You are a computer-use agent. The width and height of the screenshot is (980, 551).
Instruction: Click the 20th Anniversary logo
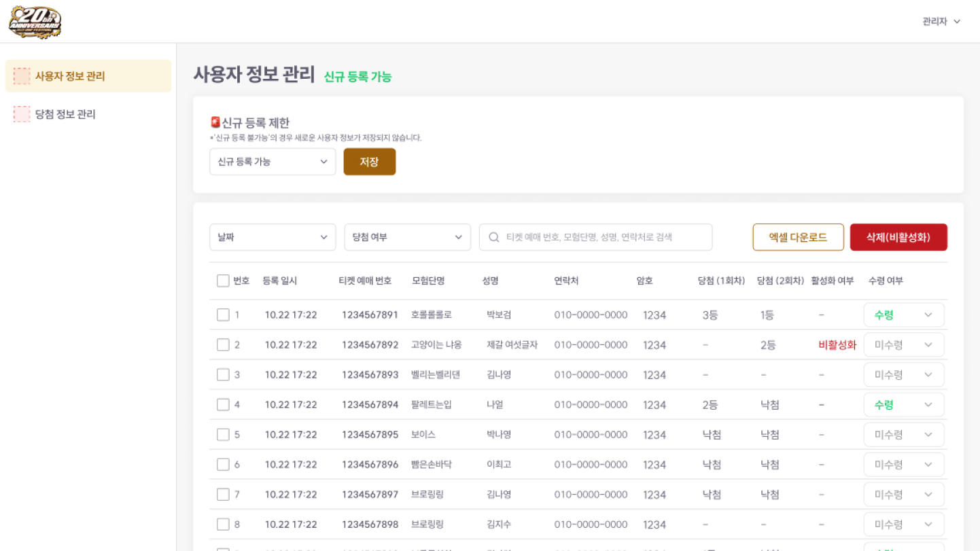tap(35, 22)
